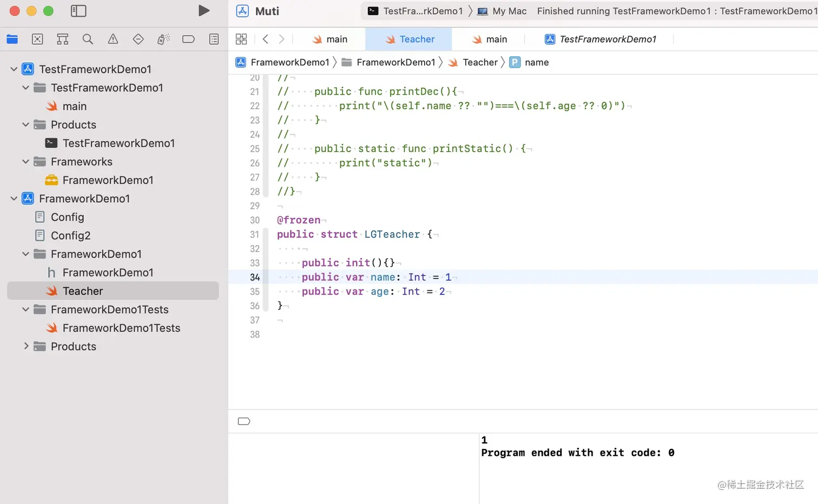Click line number 31 in the gutter
The height and width of the screenshot is (504, 818).
point(255,234)
